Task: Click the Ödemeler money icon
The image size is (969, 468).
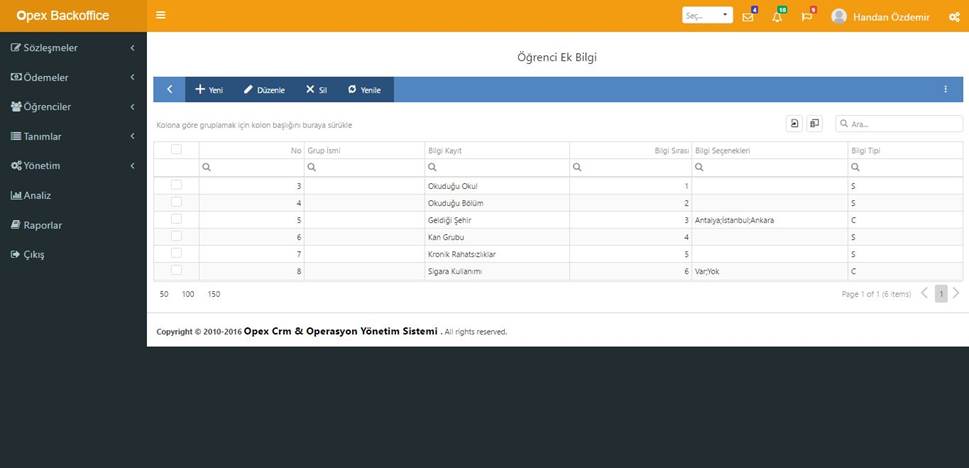Action: 17,77
